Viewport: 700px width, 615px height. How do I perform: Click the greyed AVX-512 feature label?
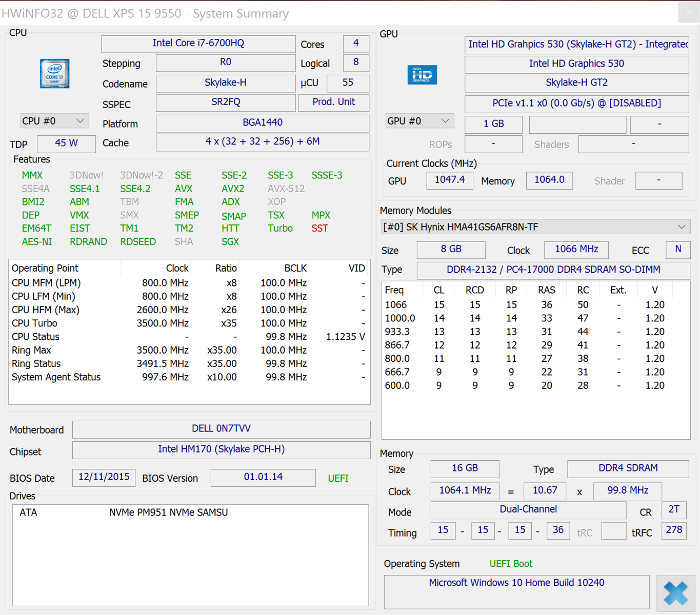pyautogui.click(x=286, y=189)
